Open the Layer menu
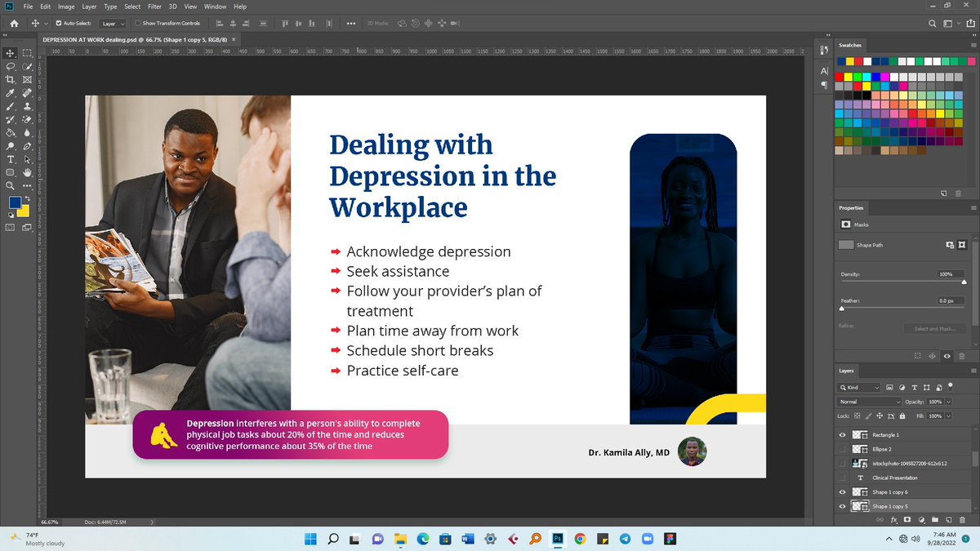This screenshot has height=551, width=980. click(90, 7)
